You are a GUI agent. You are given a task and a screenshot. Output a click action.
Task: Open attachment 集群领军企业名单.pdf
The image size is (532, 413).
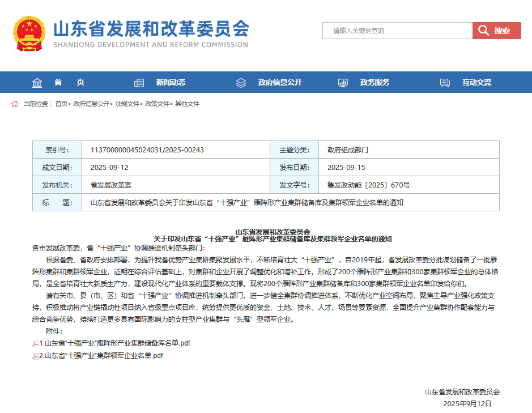(x=99, y=356)
